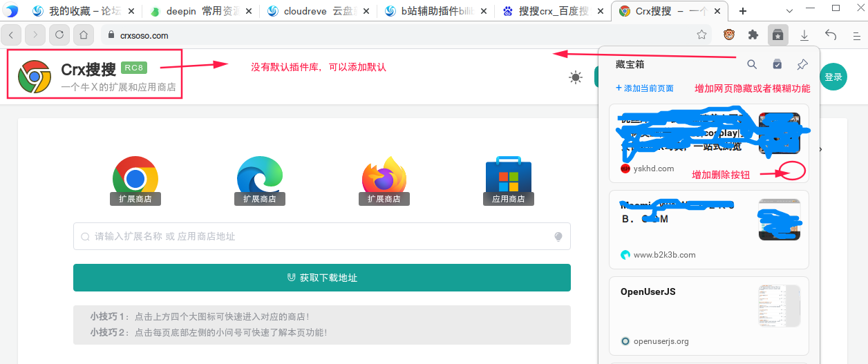The width and height of the screenshot is (868, 364).
Task: Open a new browser tab
Action: coord(743,11)
